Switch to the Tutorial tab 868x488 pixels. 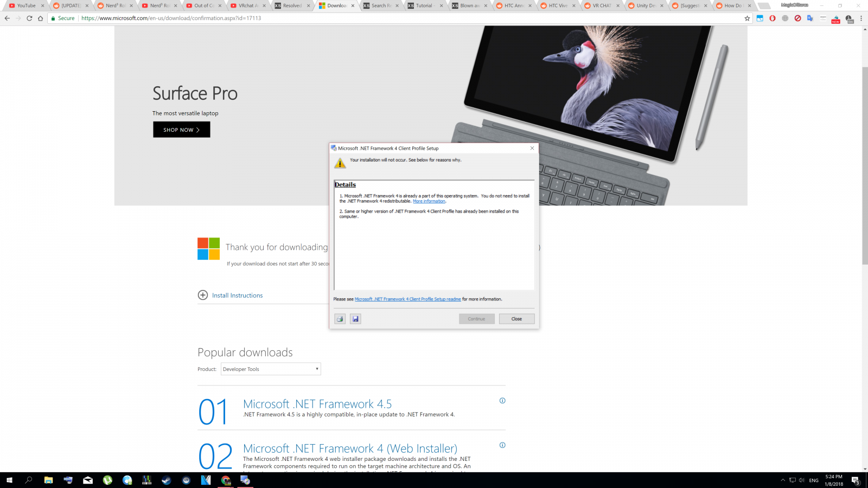pos(424,5)
